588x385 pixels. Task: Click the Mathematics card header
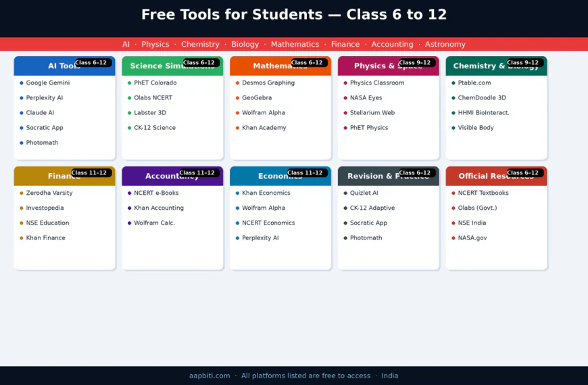click(280, 66)
